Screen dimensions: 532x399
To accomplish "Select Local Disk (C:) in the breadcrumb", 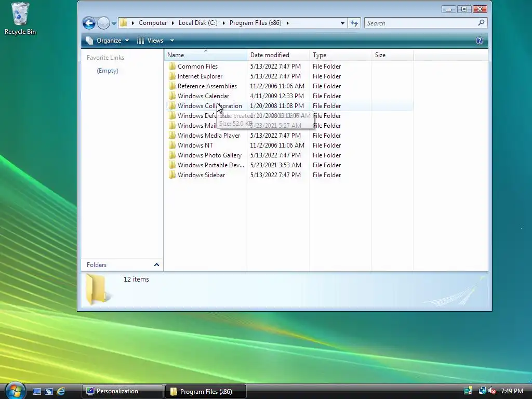I will [x=198, y=23].
